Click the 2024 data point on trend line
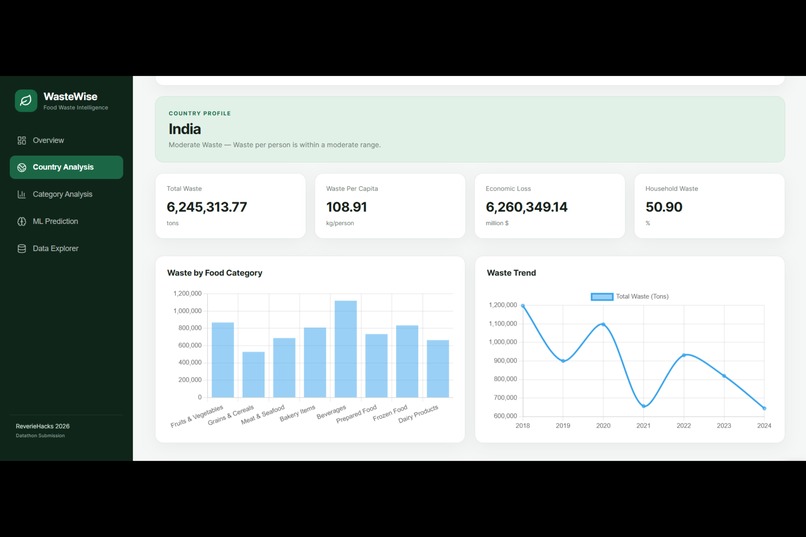 coord(764,409)
